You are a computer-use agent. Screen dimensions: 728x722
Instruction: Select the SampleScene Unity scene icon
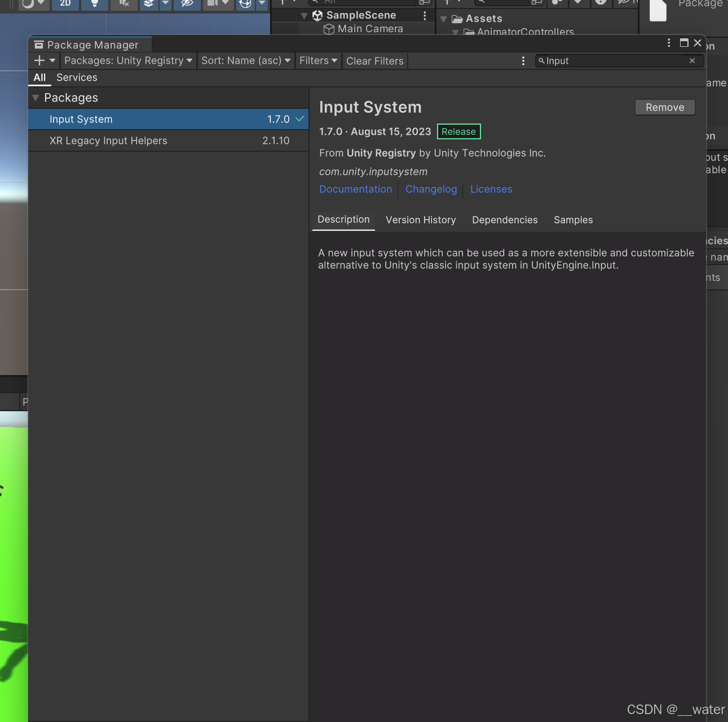coord(317,15)
